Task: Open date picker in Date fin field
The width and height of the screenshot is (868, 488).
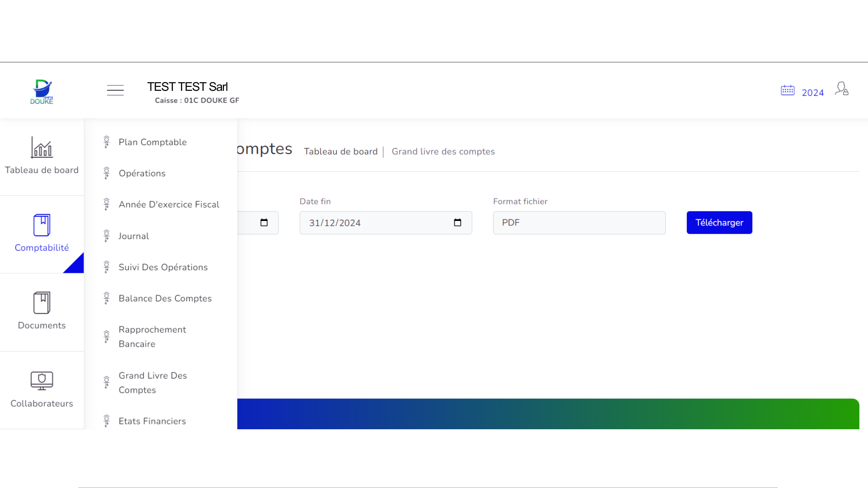Action: pyautogui.click(x=458, y=223)
